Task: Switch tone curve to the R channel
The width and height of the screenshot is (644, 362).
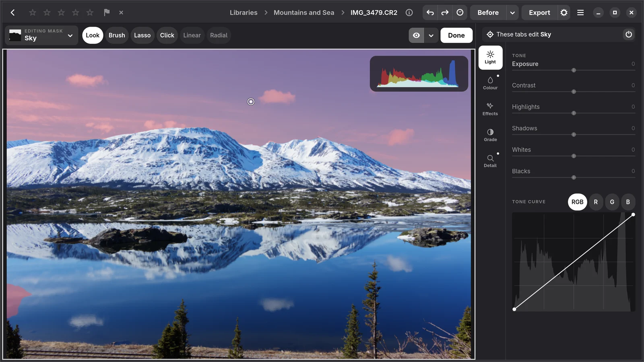Action: point(596,202)
